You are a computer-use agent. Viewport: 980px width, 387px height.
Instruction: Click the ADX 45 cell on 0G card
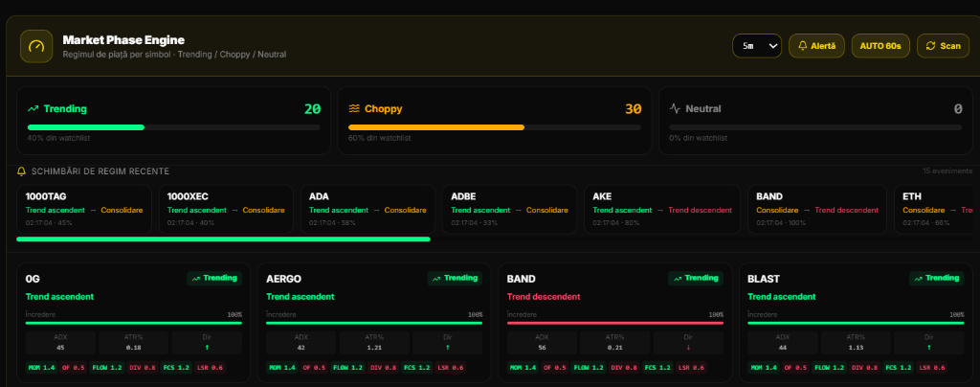click(x=60, y=343)
